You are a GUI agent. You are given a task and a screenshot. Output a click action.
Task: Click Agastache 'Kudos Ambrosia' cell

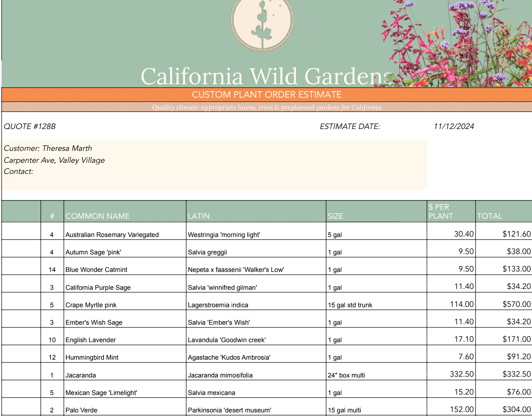256,354
